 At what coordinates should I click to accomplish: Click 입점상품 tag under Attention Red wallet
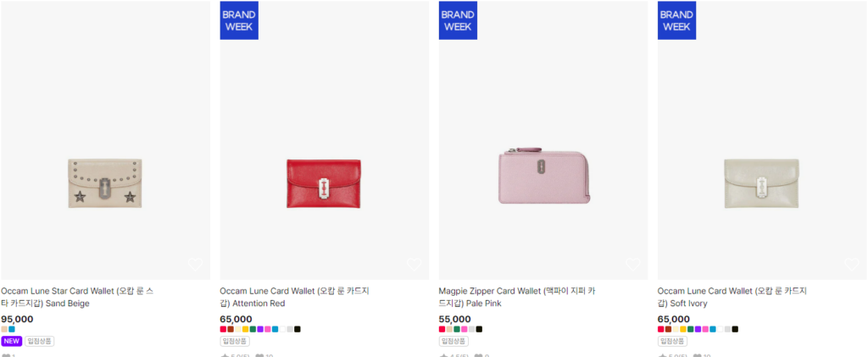coord(235,342)
